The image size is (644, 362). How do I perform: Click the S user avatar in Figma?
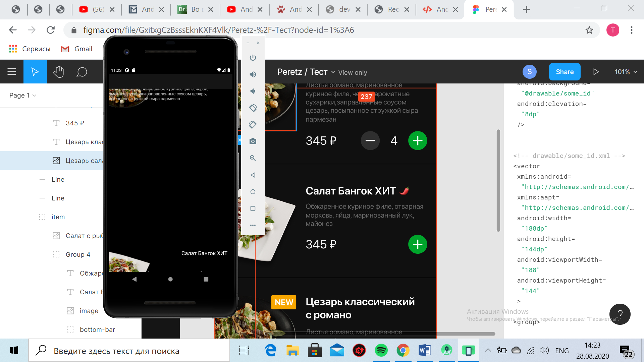click(530, 72)
